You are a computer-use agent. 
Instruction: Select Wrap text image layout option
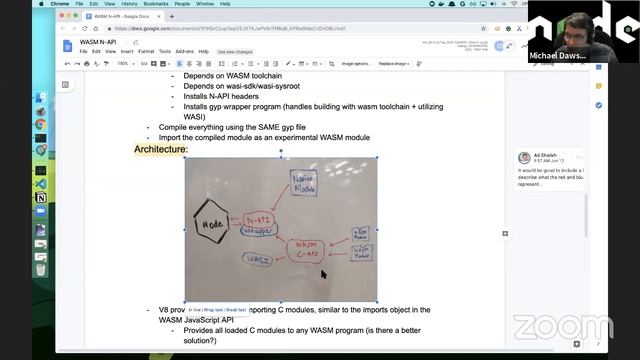click(x=213, y=310)
